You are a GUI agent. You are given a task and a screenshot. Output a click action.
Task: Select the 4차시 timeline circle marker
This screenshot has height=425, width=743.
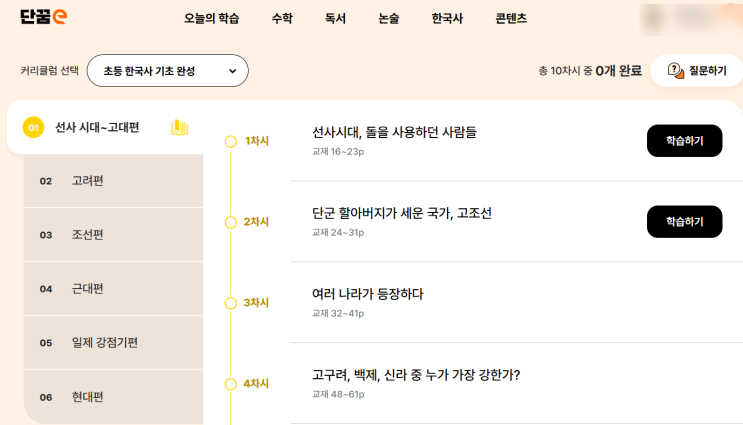click(231, 384)
